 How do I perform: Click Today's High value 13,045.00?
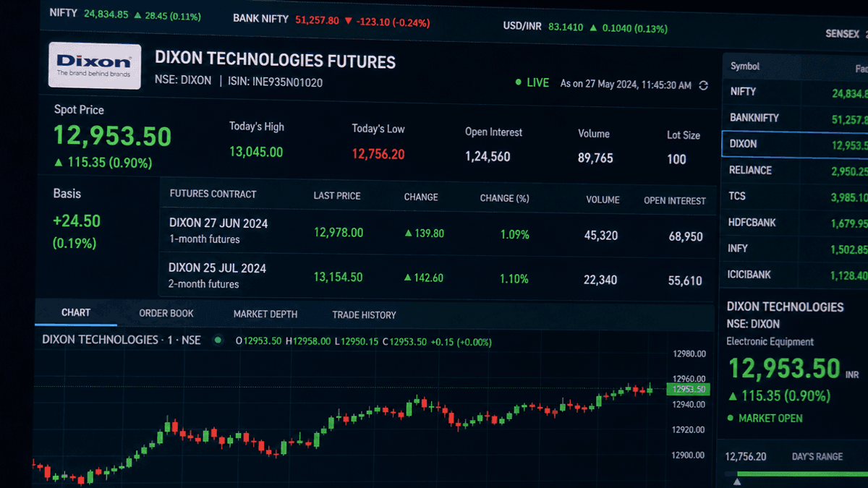point(256,152)
